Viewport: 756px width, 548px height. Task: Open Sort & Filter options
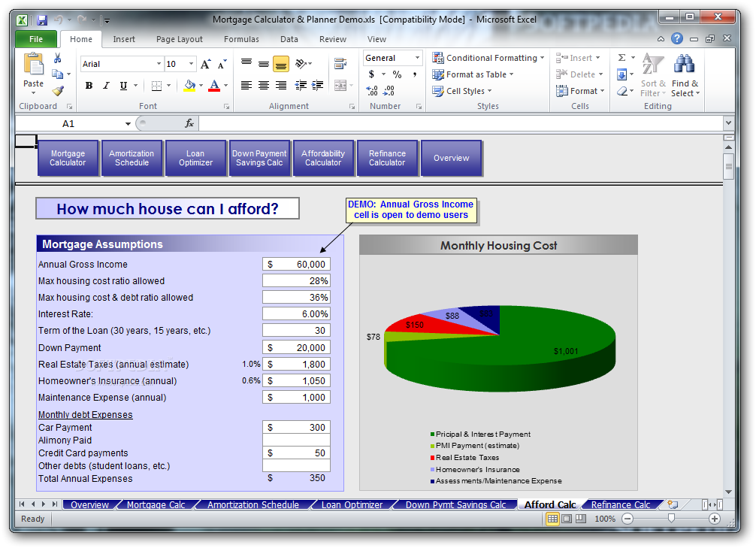click(x=653, y=74)
